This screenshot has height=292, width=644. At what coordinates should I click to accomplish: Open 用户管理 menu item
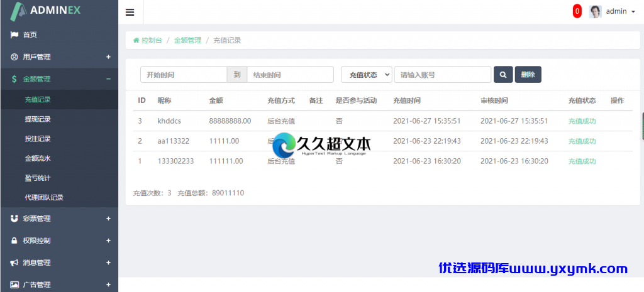click(x=37, y=57)
